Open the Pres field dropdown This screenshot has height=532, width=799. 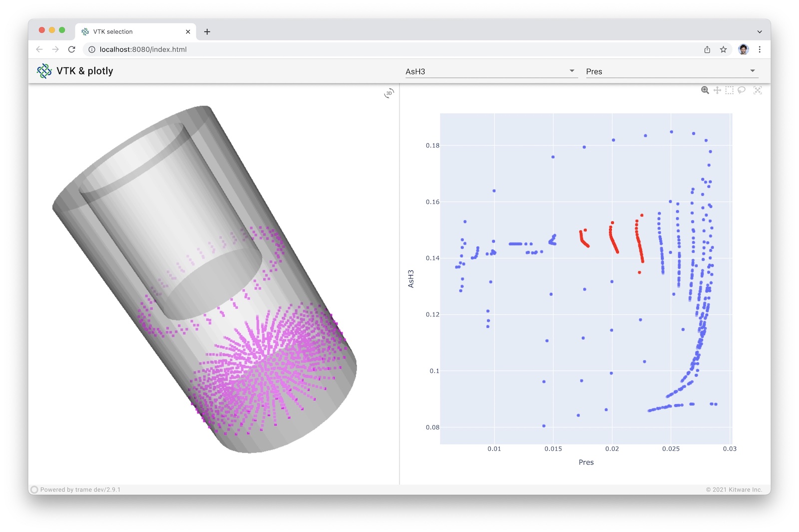[672, 71]
